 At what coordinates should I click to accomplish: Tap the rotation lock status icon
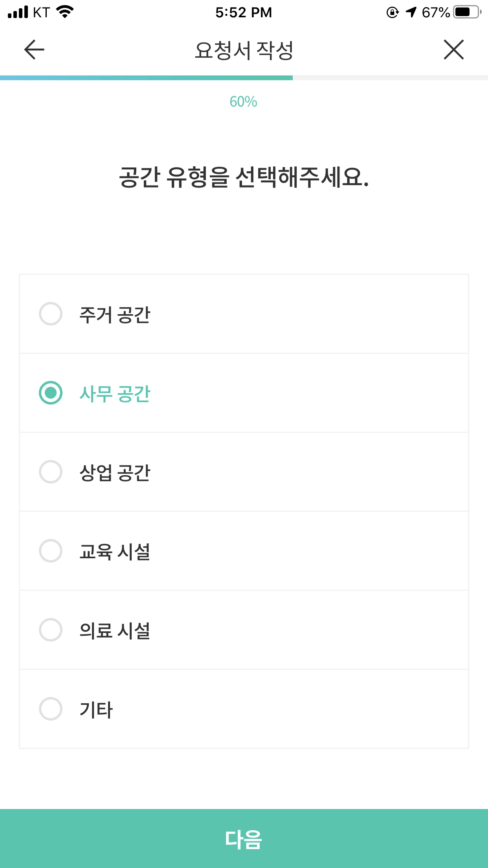[393, 13]
